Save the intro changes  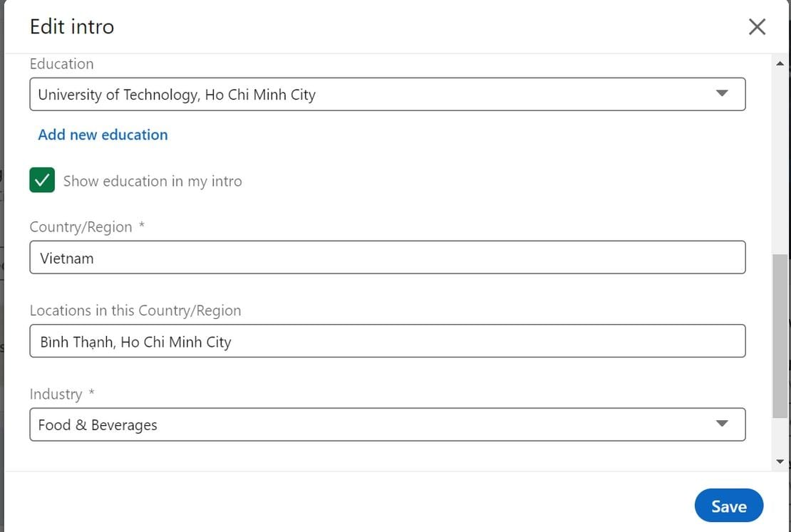(x=728, y=506)
